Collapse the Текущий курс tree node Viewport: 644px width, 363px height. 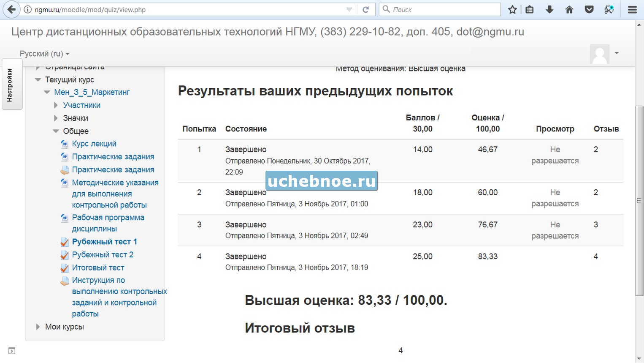[38, 79]
